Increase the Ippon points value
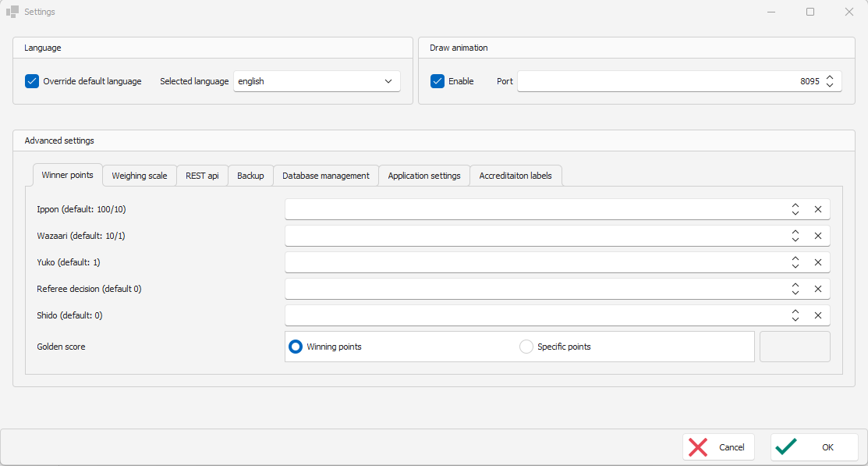868x466 pixels. tap(795, 205)
